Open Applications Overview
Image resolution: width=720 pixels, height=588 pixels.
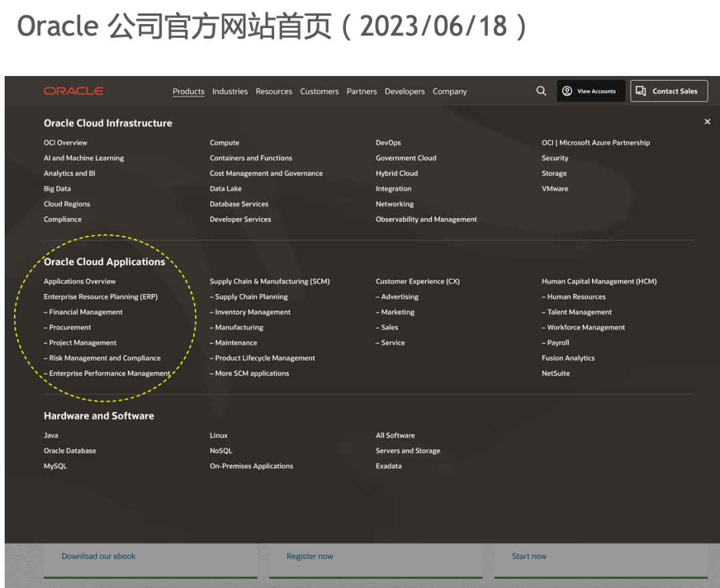80,281
